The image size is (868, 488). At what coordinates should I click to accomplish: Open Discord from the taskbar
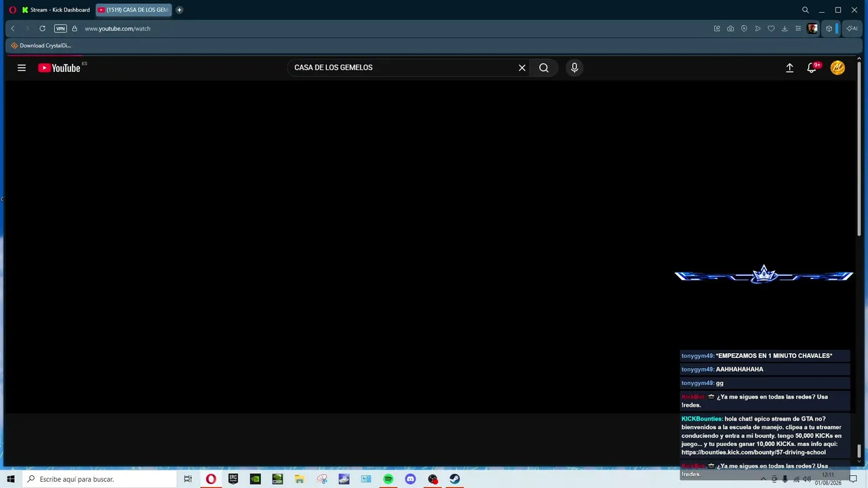410,479
